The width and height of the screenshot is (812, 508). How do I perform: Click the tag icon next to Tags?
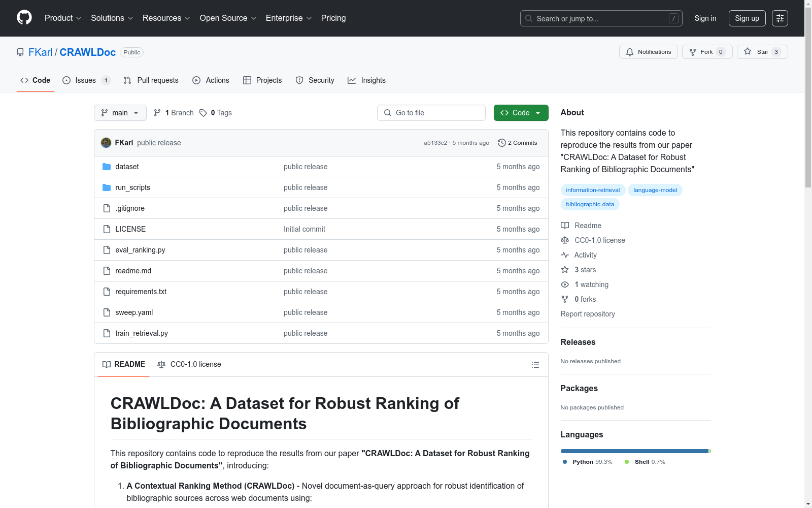[203, 113]
